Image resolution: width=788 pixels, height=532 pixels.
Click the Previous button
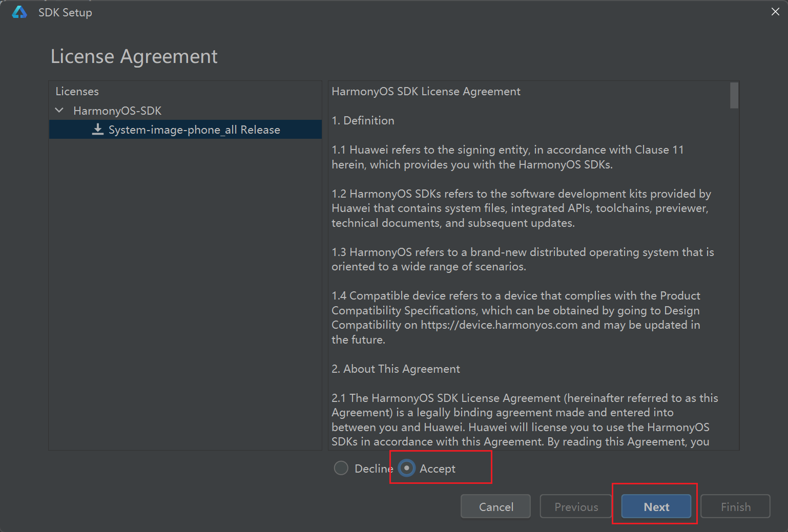tap(576, 506)
